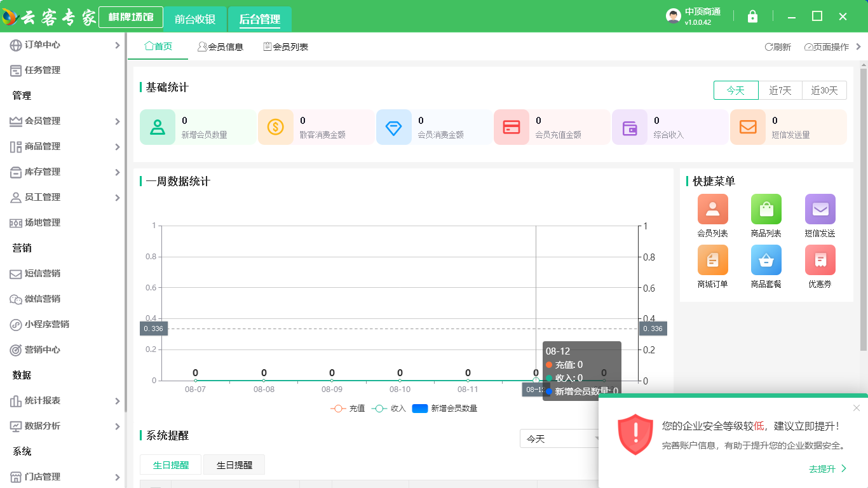Open the 会员列表 quick menu icon
Screen dimensions: 868x488
pos(712,209)
